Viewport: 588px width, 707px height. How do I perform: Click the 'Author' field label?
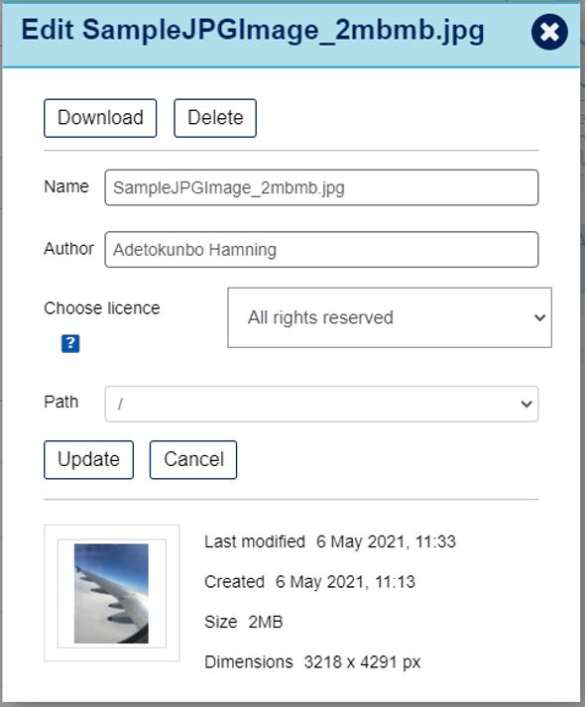69,249
